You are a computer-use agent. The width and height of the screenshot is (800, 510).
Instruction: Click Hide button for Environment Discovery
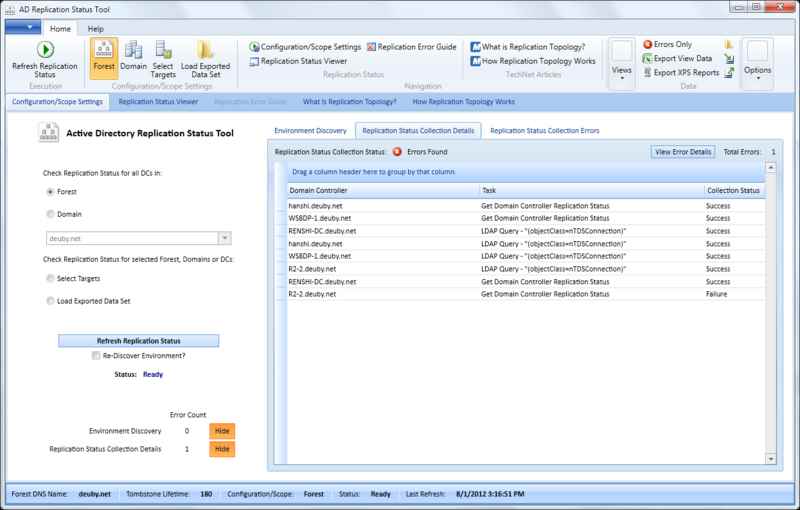222,431
